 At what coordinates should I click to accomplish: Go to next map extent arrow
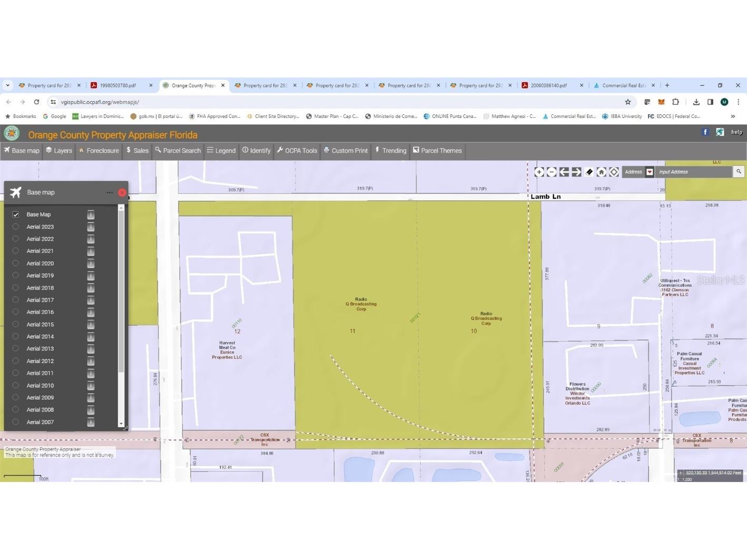pos(576,172)
